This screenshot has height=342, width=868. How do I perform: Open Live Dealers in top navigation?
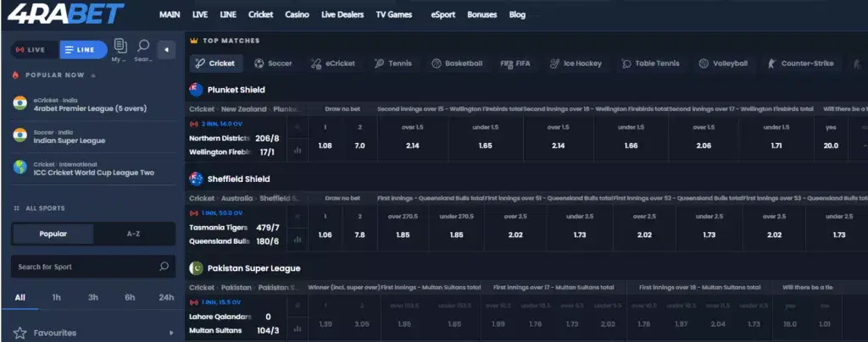[x=342, y=15]
